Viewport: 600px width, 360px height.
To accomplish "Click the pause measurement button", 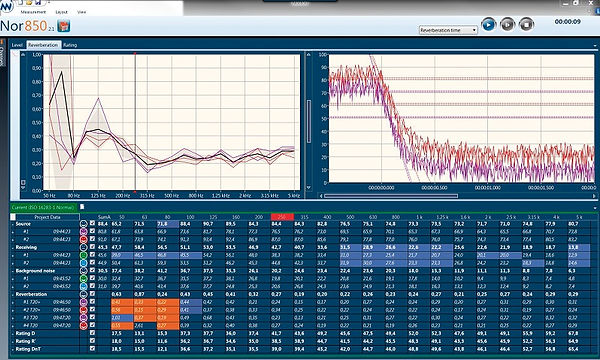I will 507,25.
